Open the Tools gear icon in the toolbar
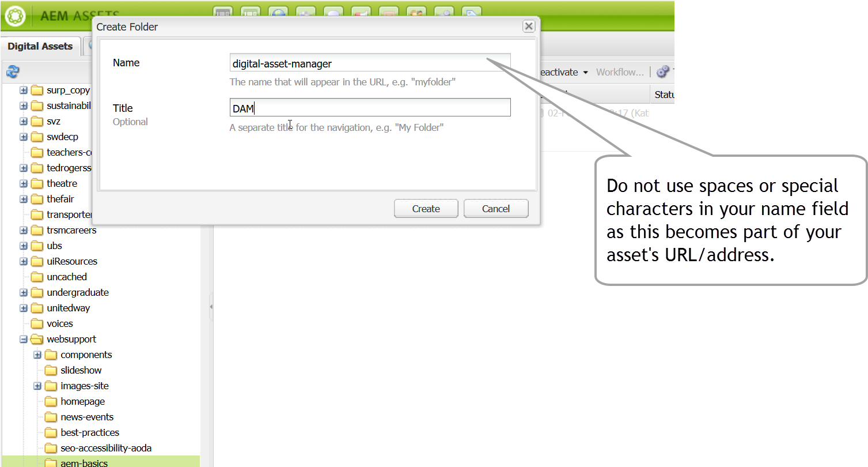The image size is (868, 467). tap(663, 72)
